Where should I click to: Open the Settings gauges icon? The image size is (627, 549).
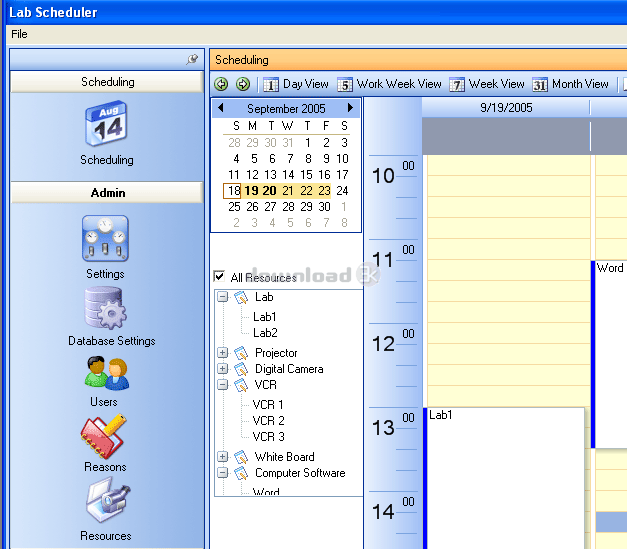tap(105, 238)
